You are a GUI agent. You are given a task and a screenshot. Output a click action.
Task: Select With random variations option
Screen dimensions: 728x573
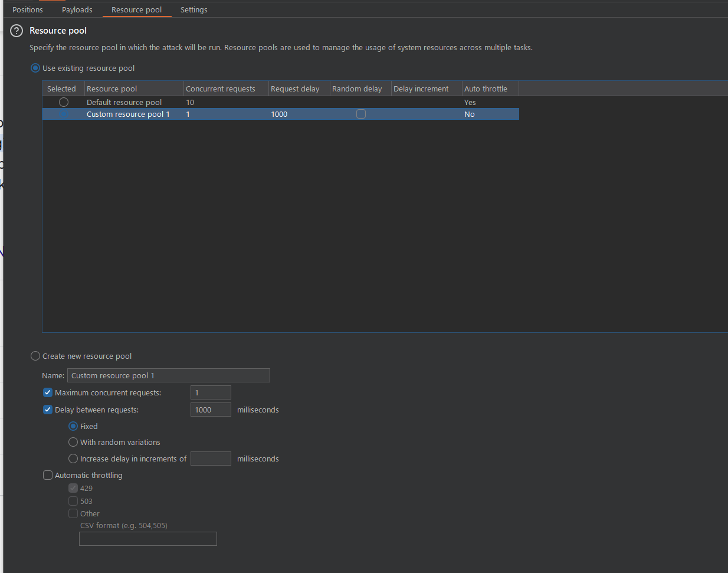tap(73, 442)
